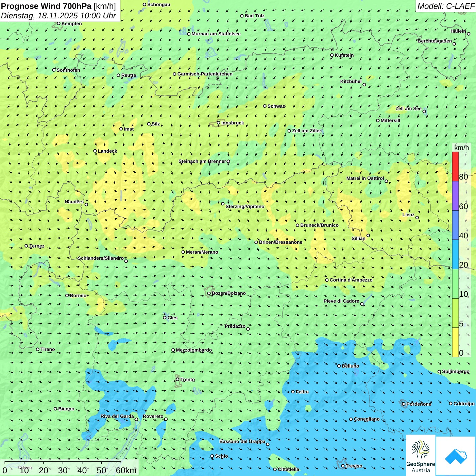Image resolution: width=476 pixels, height=476 pixels.
Task: Select the Bozen/Bolzano city label
Action: click(228, 293)
